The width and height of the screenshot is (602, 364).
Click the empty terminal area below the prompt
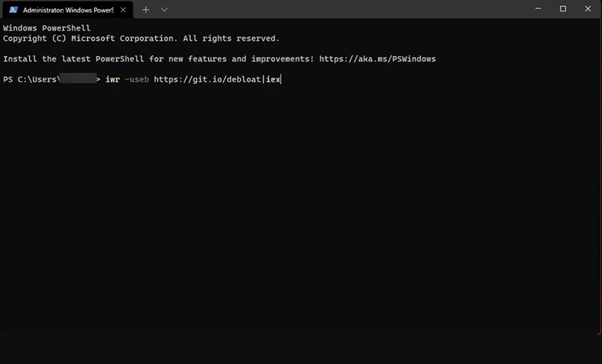click(301, 207)
